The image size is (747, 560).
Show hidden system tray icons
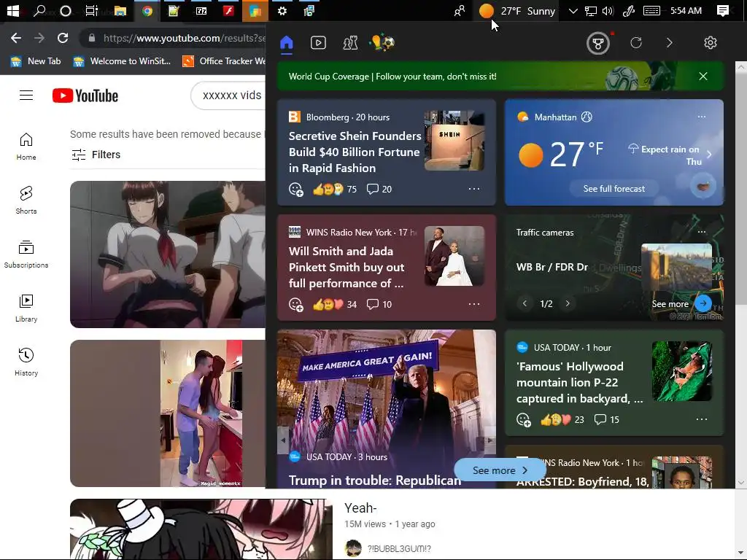tap(573, 10)
